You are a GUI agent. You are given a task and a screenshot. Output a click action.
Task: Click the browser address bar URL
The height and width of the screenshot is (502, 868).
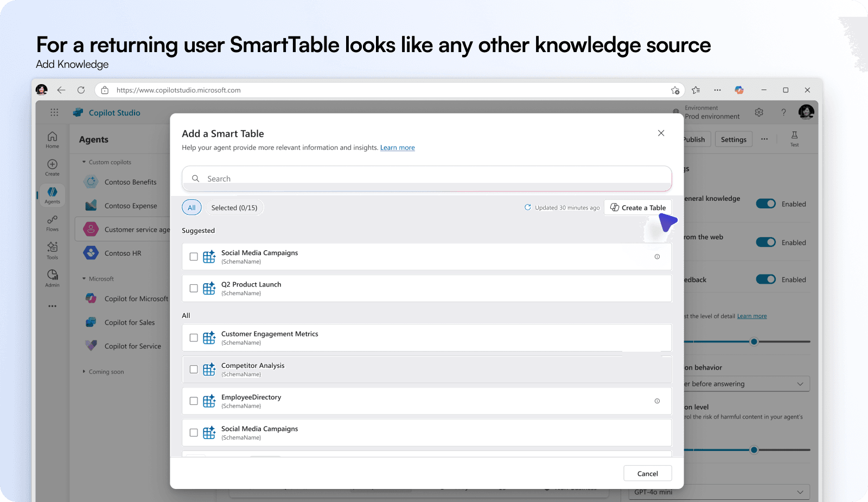[x=178, y=90]
